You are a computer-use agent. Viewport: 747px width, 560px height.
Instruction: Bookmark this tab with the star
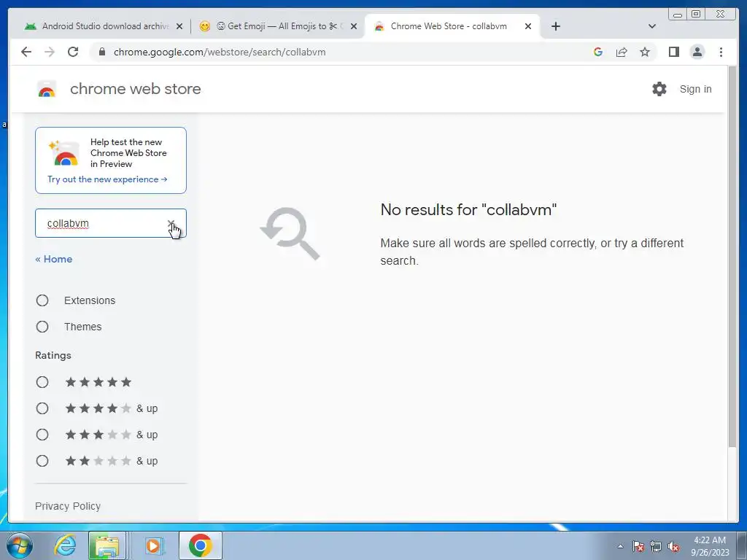(x=645, y=52)
